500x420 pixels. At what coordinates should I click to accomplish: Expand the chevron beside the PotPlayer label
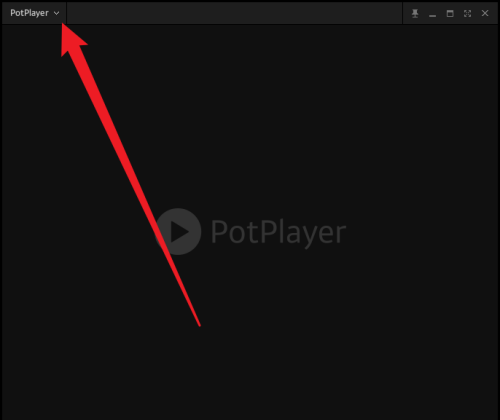(56, 13)
